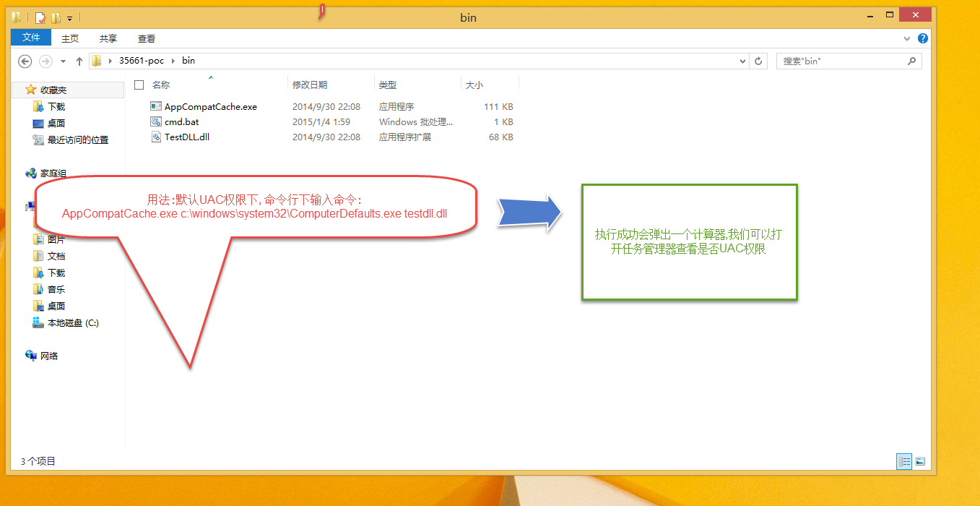Select 最近访问的位置 in navigation pane
980x506 pixels.
[x=78, y=140]
